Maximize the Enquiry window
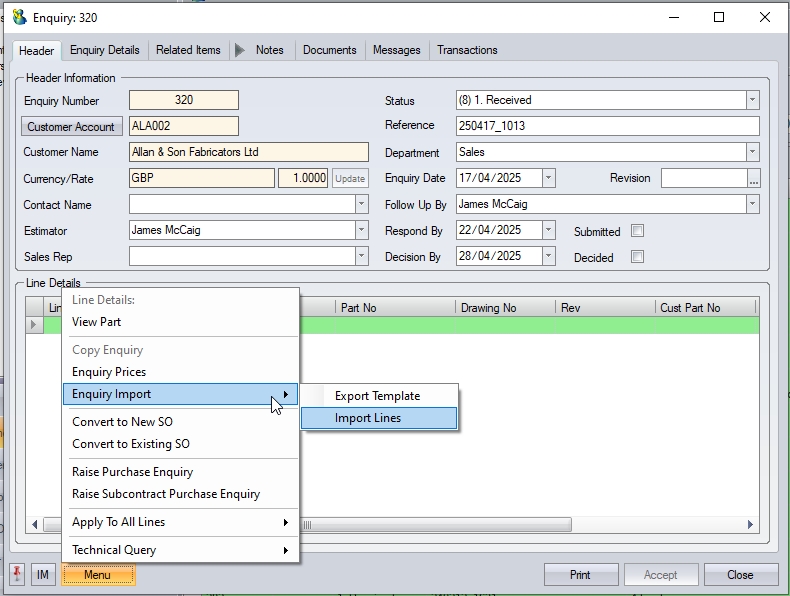This screenshot has width=790, height=596. [719, 17]
